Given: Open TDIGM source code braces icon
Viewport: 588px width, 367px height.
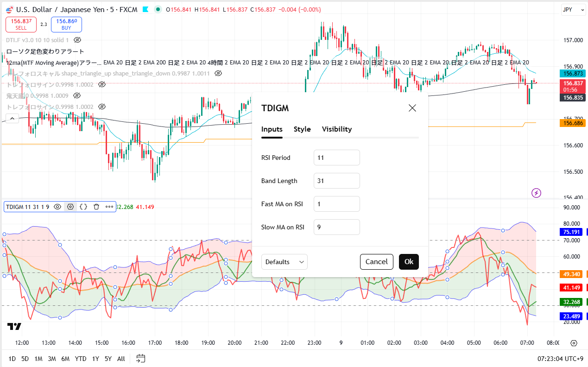Looking at the screenshot, I should click(x=83, y=207).
